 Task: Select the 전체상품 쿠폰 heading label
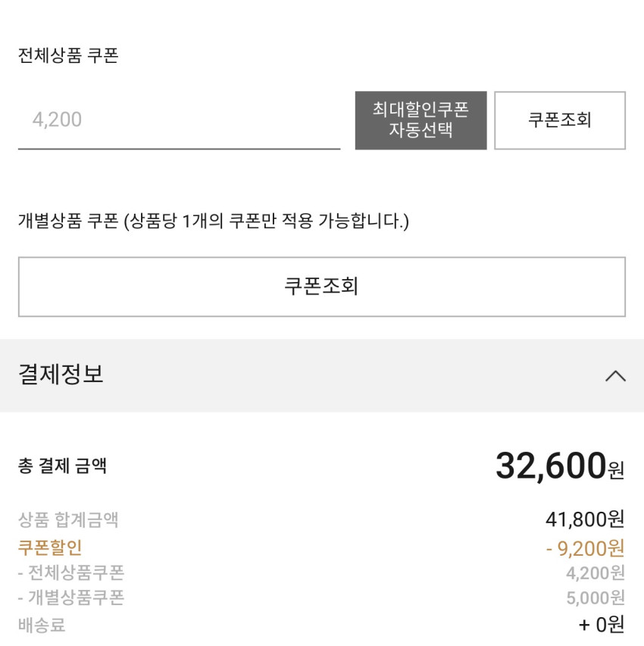click(68, 56)
